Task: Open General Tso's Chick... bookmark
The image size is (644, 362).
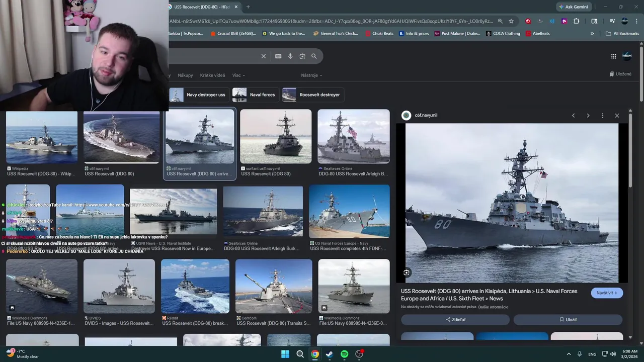Action: tap(336, 34)
